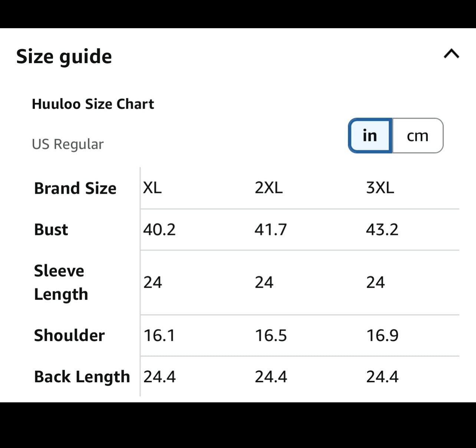The height and width of the screenshot is (448, 476).
Task: Click the Back Length row label
Action: [82, 377]
